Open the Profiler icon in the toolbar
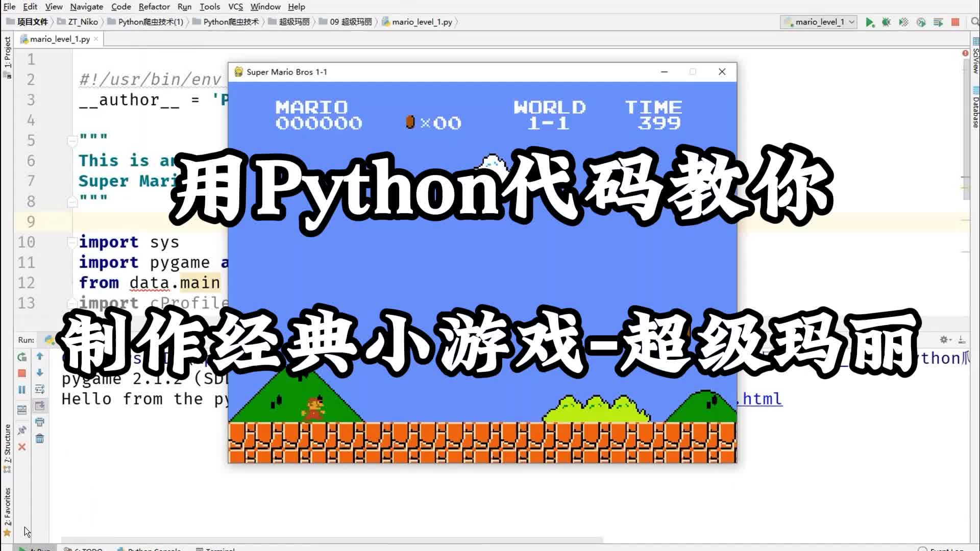980x551 pixels. click(x=921, y=22)
